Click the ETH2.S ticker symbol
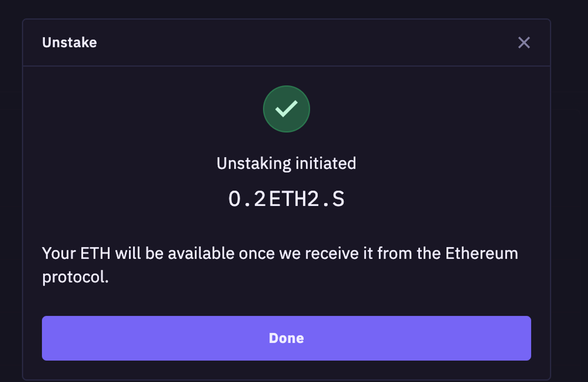This screenshot has width=588, height=382. (307, 199)
